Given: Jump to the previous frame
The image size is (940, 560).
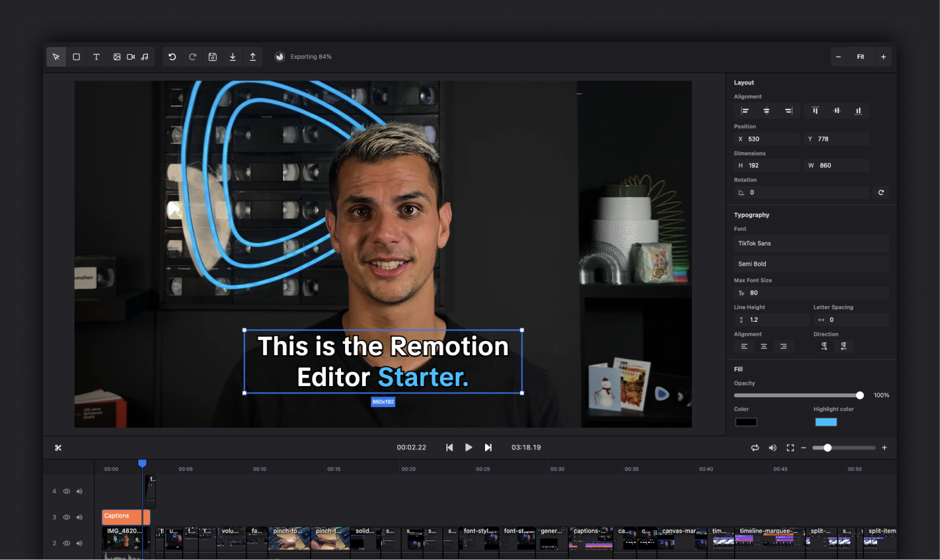Looking at the screenshot, I should click(x=449, y=447).
